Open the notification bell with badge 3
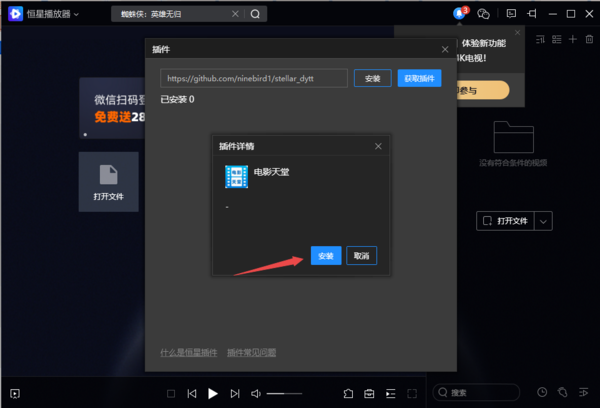The image size is (600, 408). pyautogui.click(x=460, y=14)
